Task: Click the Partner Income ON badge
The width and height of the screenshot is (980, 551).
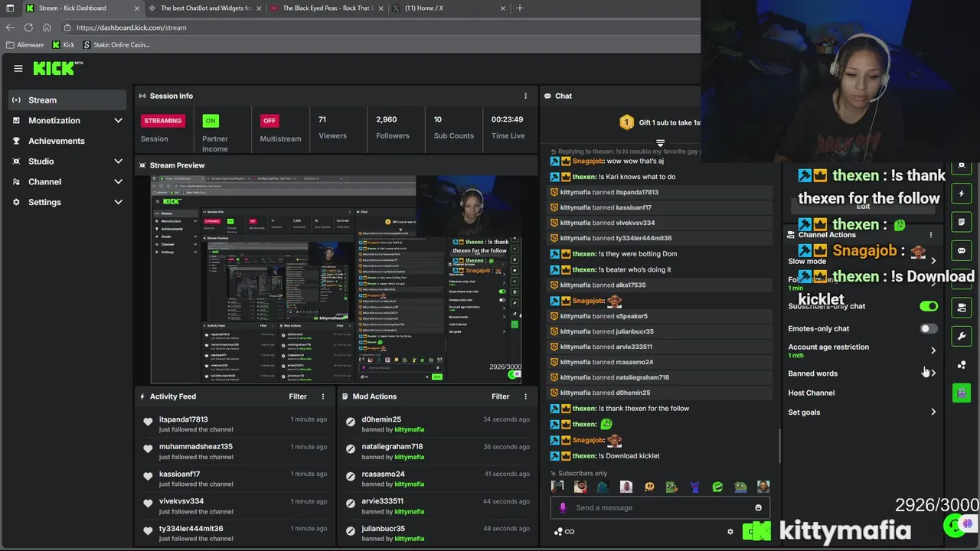Action: 211,120
